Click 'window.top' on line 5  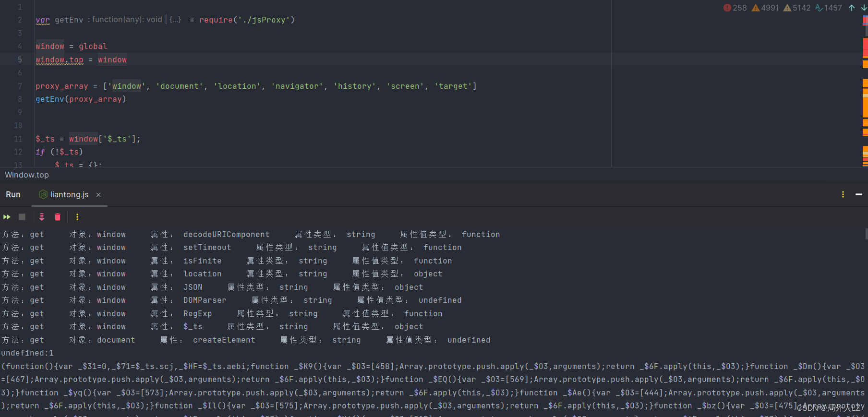(x=60, y=60)
